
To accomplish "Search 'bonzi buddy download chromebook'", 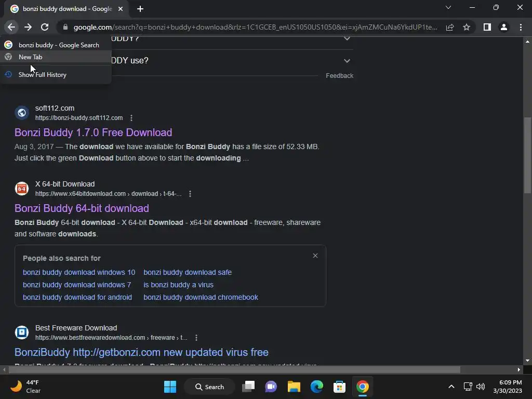I will pyautogui.click(x=201, y=297).
